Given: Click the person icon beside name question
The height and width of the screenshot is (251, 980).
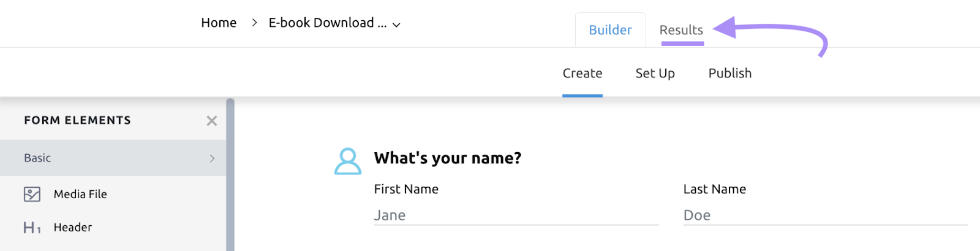Looking at the screenshot, I should (347, 161).
